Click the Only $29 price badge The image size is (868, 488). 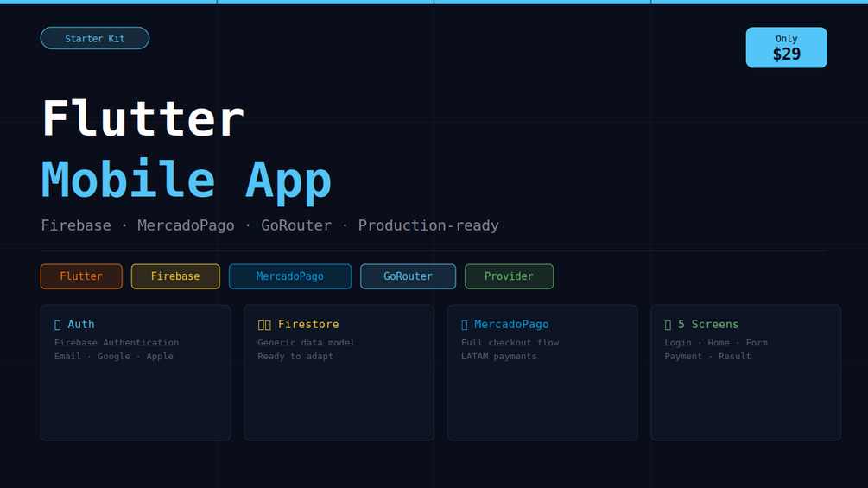pyautogui.click(x=786, y=48)
